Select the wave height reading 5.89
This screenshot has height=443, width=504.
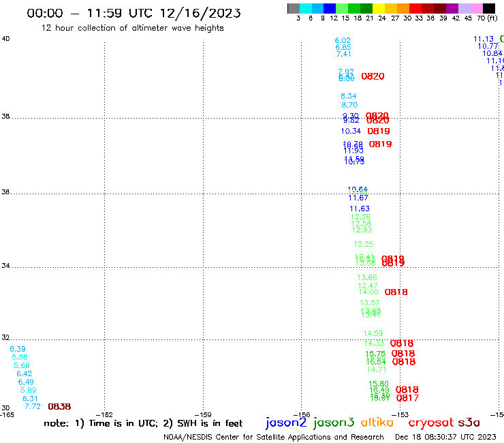[x=29, y=390]
